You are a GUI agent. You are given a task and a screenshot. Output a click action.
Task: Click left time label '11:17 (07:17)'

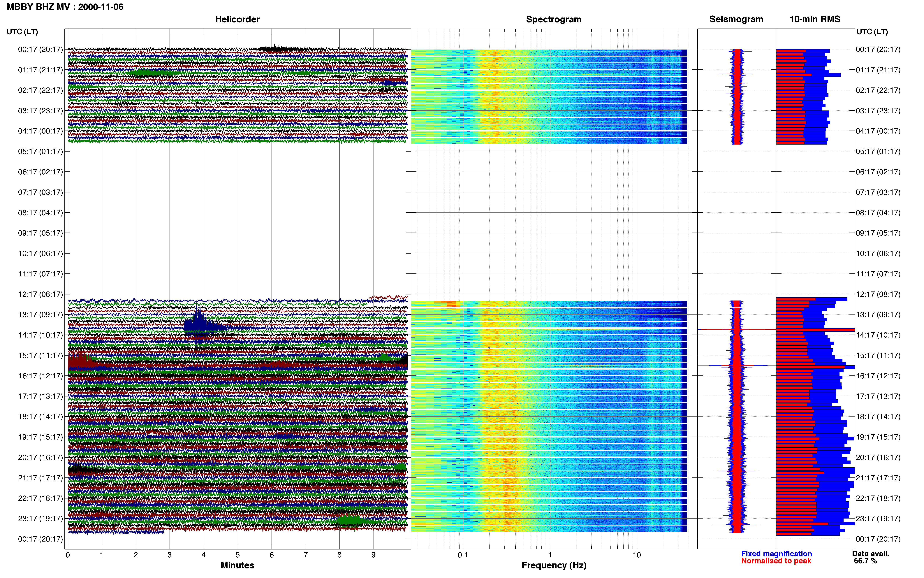[x=41, y=274]
